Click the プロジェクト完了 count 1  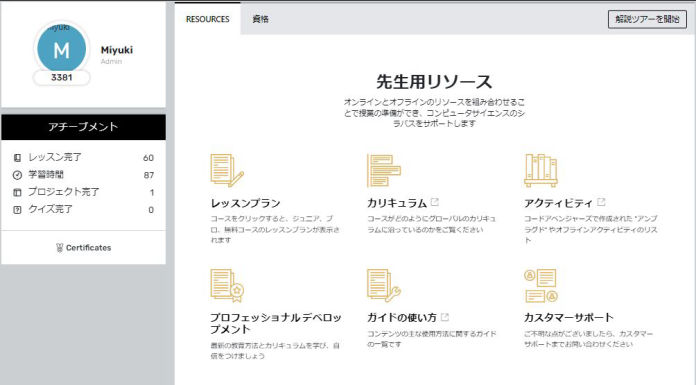click(152, 192)
